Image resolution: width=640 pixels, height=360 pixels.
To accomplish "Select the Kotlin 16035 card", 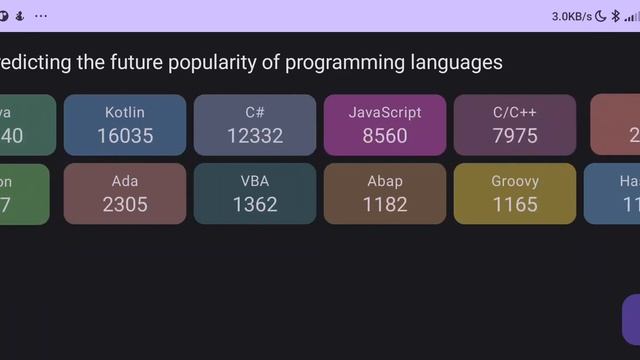I will coord(125,125).
